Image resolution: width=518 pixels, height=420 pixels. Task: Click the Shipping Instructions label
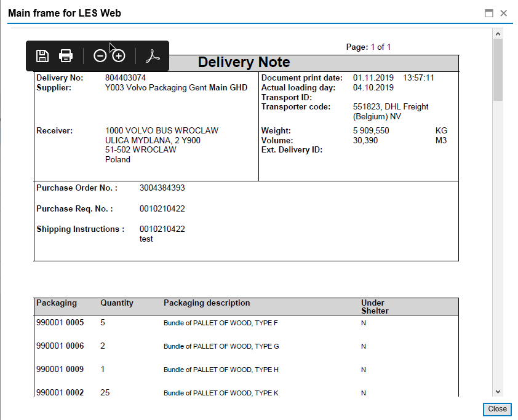[80, 229]
